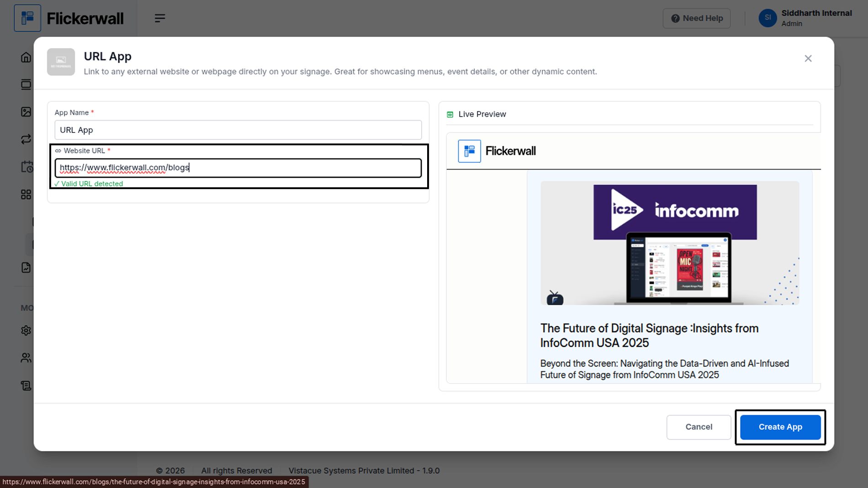This screenshot has width=868, height=488.
Task: Click the Live Preview label
Action: pyautogui.click(x=482, y=114)
